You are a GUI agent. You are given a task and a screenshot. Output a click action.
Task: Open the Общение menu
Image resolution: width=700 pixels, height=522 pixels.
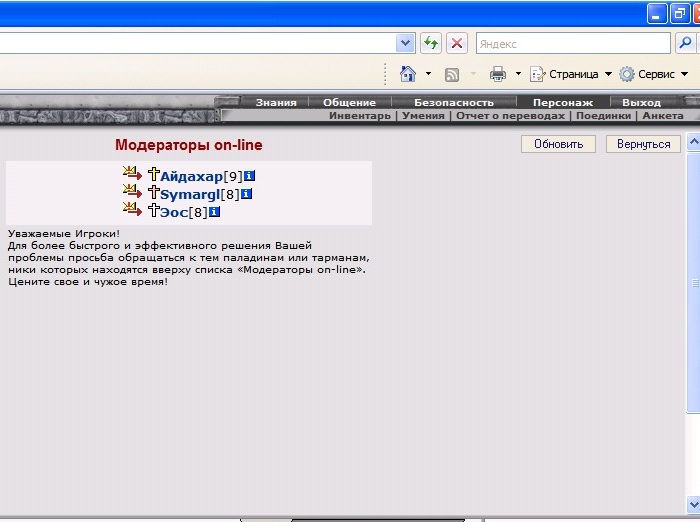350,103
